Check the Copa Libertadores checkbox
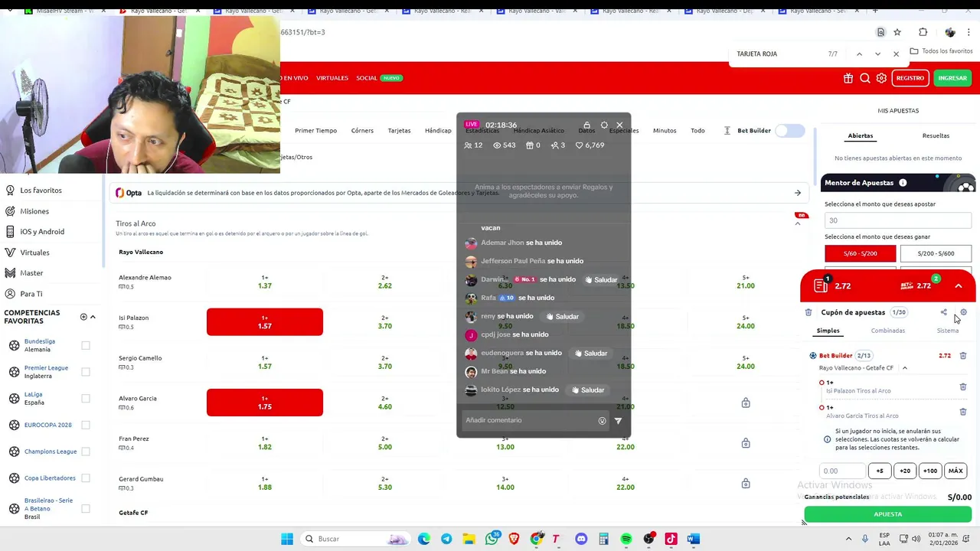The height and width of the screenshot is (551, 980). click(86, 478)
